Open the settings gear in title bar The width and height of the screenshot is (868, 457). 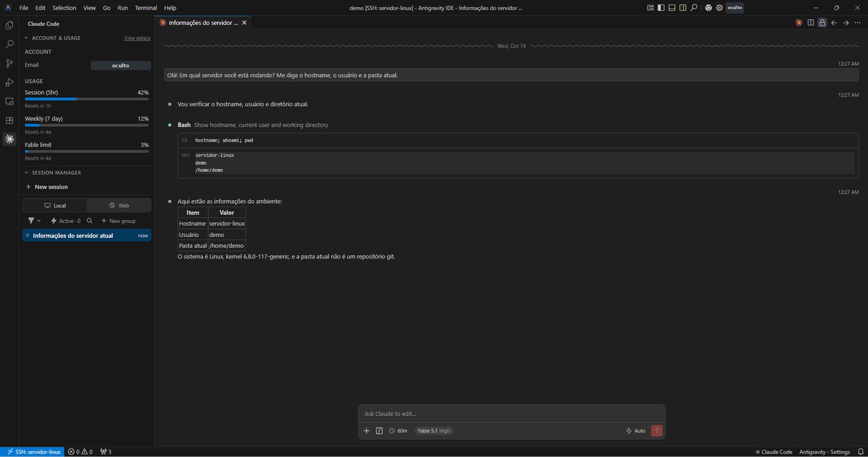click(x=719, y=8)
